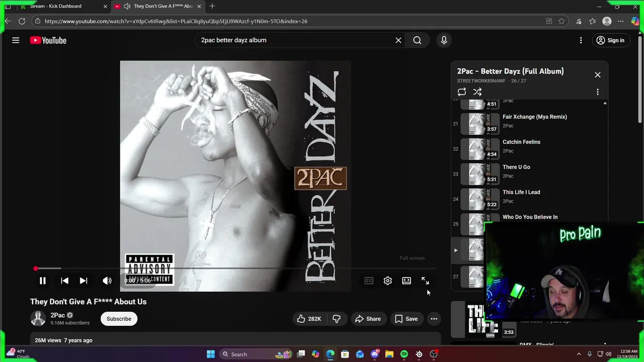Clear the YouTube search query with the X
The height and width of the screenshot is (362, 644).
[x=398, y=40]
